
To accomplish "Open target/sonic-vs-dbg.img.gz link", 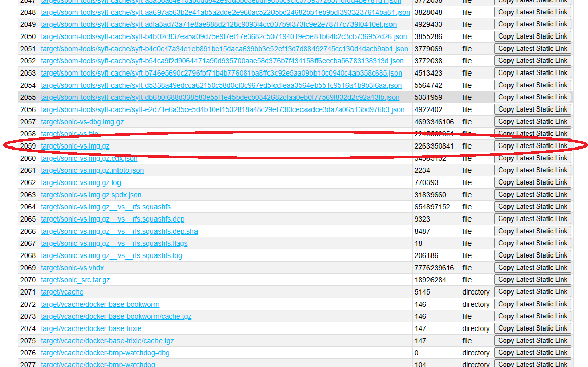I will (x=82, y=122).
